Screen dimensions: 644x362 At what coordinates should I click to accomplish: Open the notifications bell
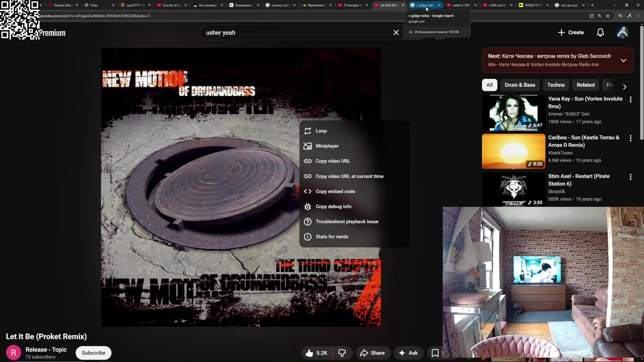tap(600, 33)
